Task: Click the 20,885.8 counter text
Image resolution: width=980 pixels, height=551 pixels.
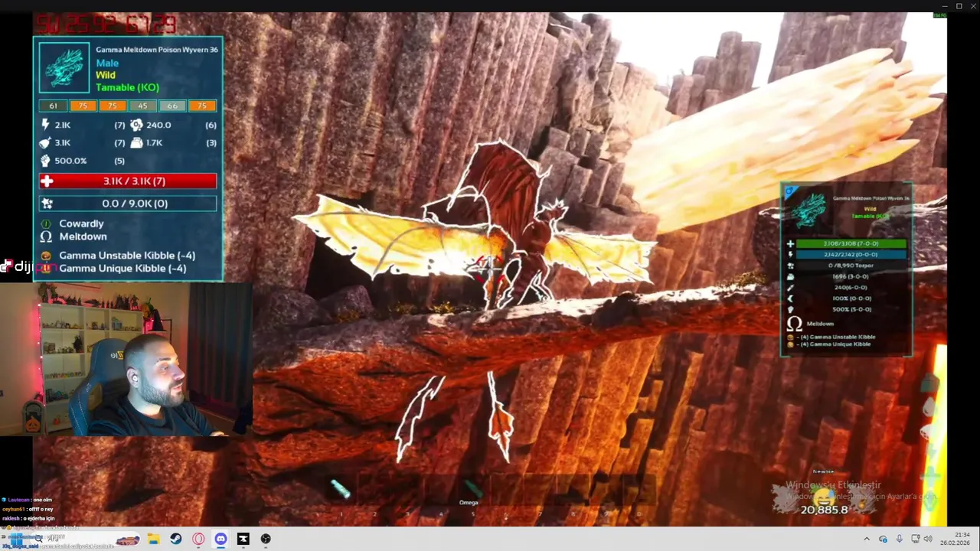Action: pyautogui.click(x=824, y=510)
